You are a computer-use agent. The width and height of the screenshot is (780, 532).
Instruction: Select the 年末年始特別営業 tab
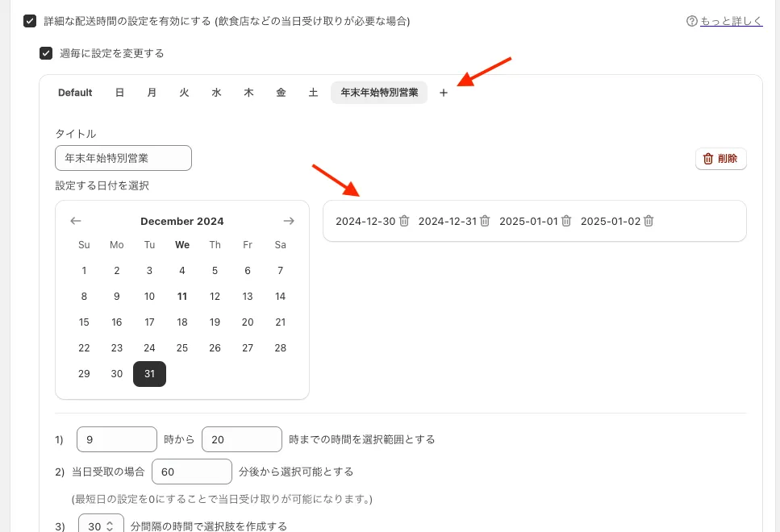pyautogui.click(x=379, y=93)
